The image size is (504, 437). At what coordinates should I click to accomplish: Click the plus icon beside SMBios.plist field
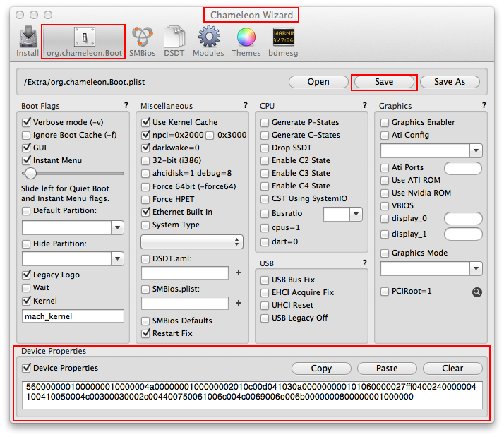point(238,303)
